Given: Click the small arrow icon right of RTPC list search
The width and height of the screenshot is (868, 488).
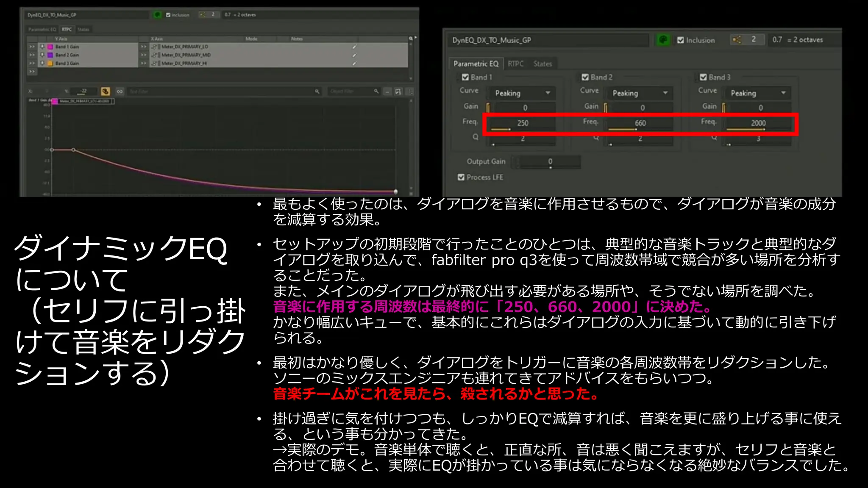Looking at the screenshot, I should 416,38.
